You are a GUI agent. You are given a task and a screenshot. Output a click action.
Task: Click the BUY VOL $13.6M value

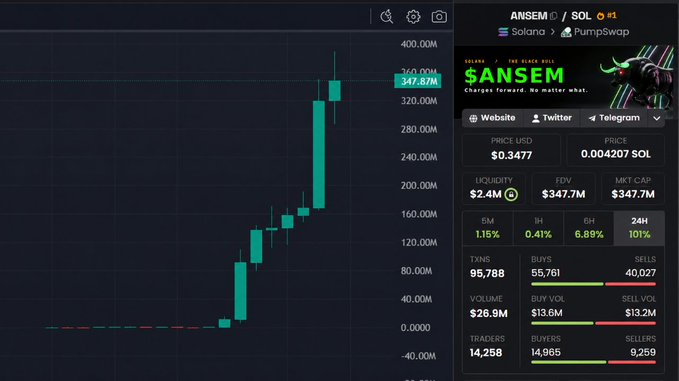pyautogui.click(x=546, y=313)
